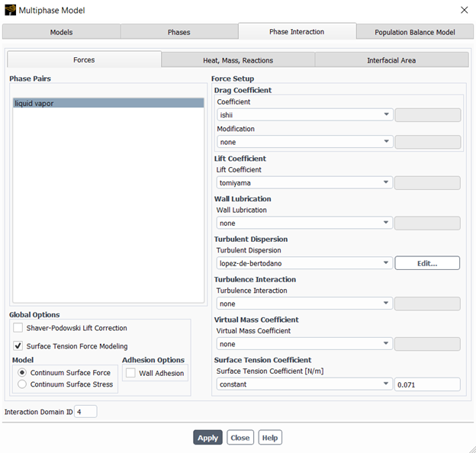476x453 pixels.
Task: Click the Apply button
Action: click(207, 438)
